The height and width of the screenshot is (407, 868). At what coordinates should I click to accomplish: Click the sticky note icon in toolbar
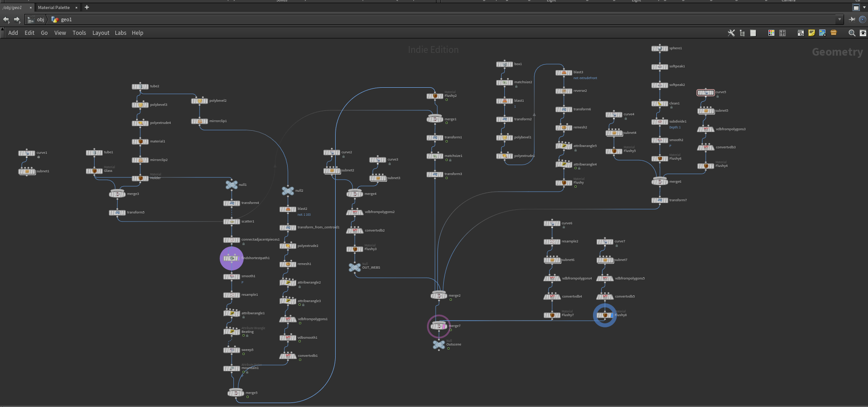tap(811, 33)
